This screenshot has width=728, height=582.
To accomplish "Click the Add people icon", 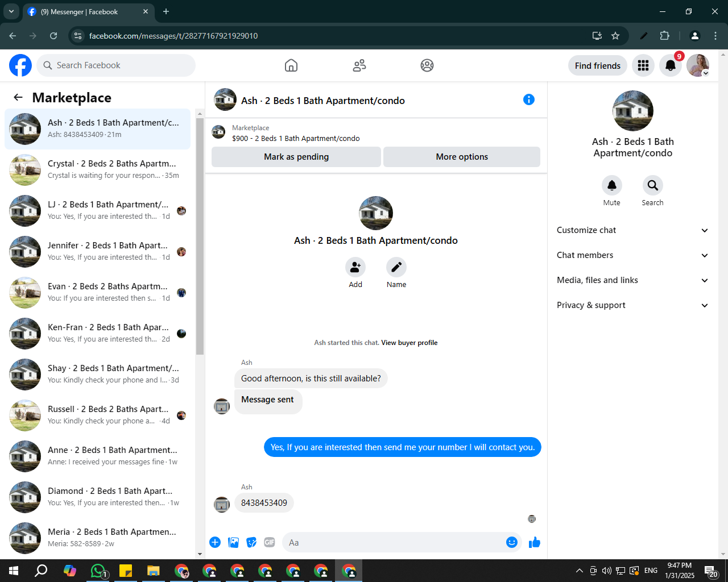I will tap(355, 267).
